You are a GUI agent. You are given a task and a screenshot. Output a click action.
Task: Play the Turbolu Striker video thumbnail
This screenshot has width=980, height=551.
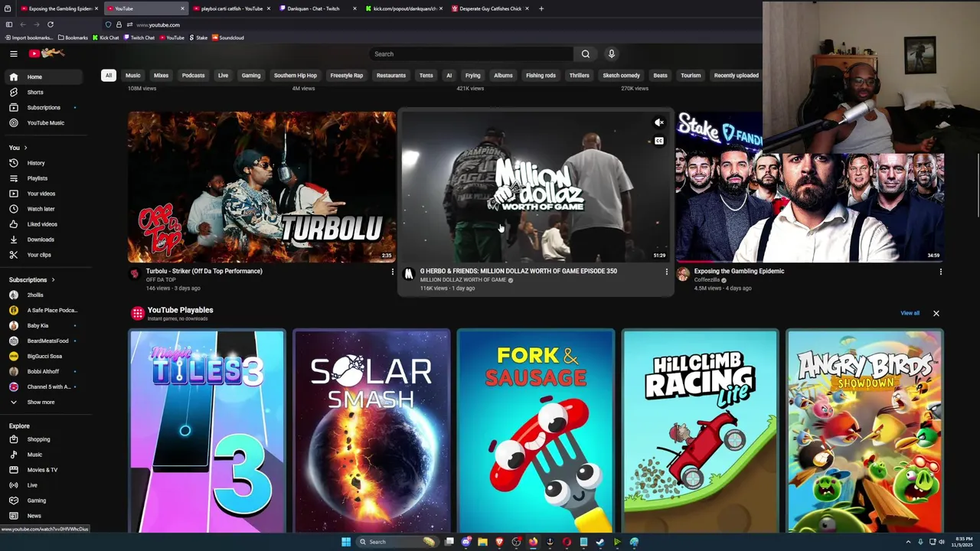click(262, 187)
